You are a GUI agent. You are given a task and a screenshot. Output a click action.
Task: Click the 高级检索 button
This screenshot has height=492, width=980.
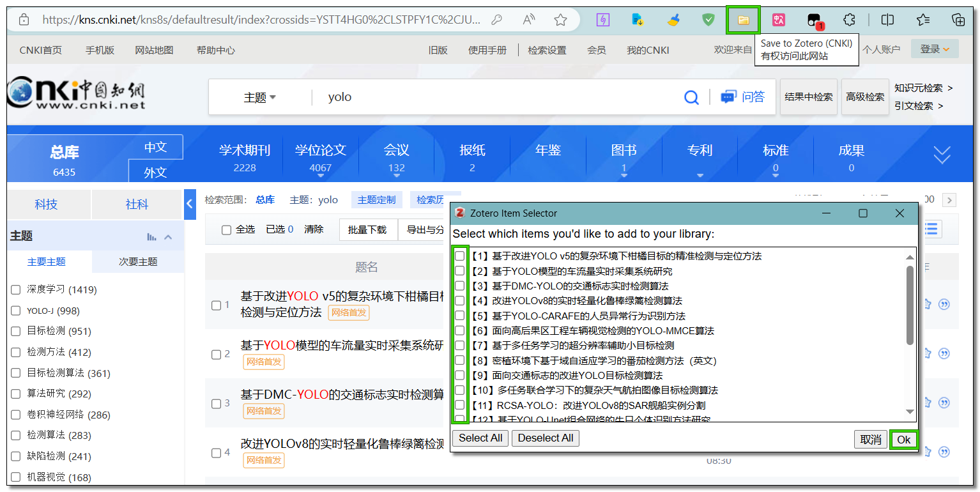point(865,97)
